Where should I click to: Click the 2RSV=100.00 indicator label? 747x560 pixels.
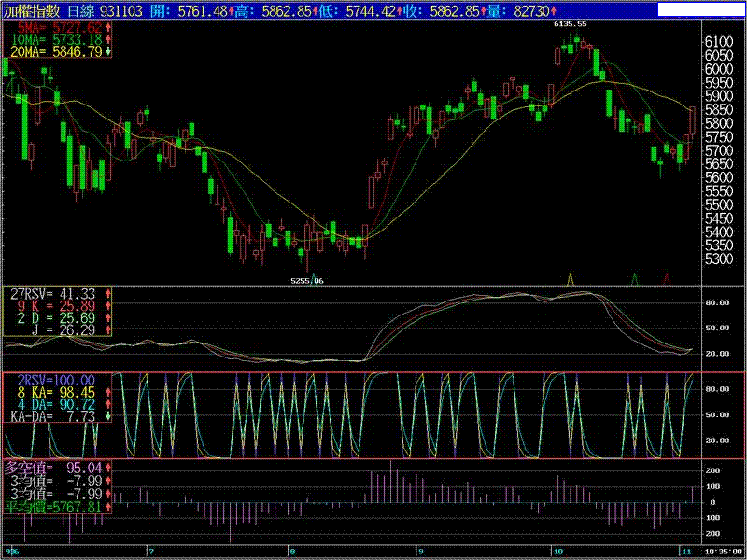(x=56, y=380)
